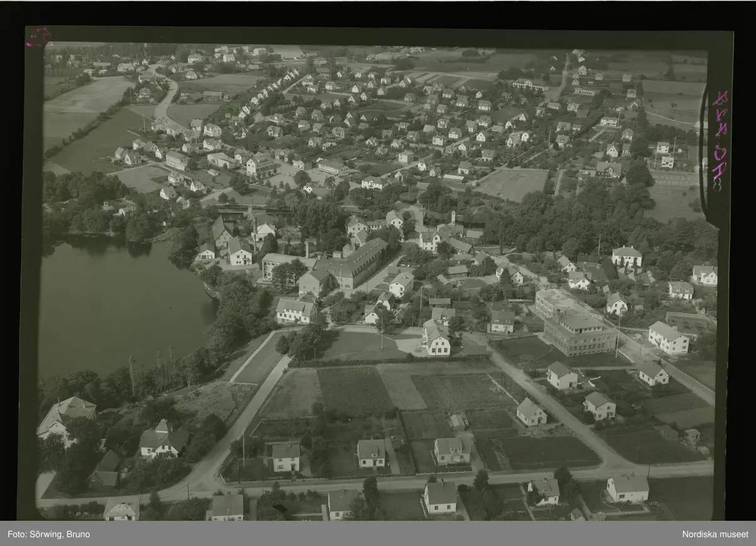
Task: Click the dark cultivated garden plot in foreground
Action: [x=354, y=390]
